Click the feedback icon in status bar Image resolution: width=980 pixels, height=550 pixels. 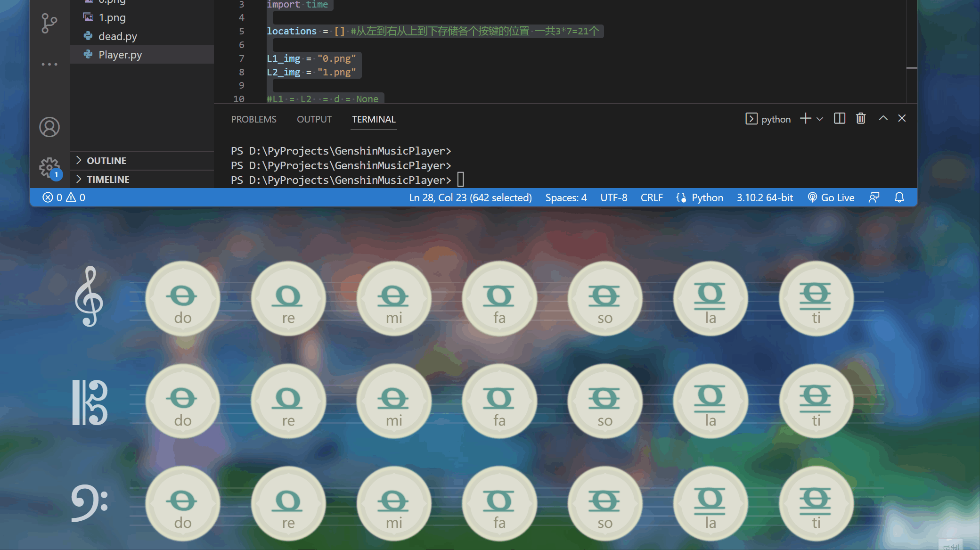[x=874, y=197]
